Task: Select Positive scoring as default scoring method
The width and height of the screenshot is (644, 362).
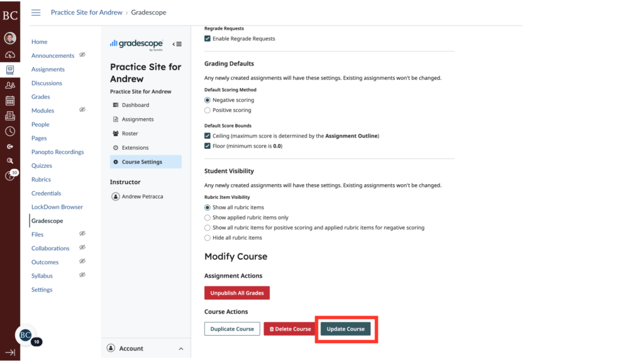Action: pyautogui.click(x=206, y=109)
